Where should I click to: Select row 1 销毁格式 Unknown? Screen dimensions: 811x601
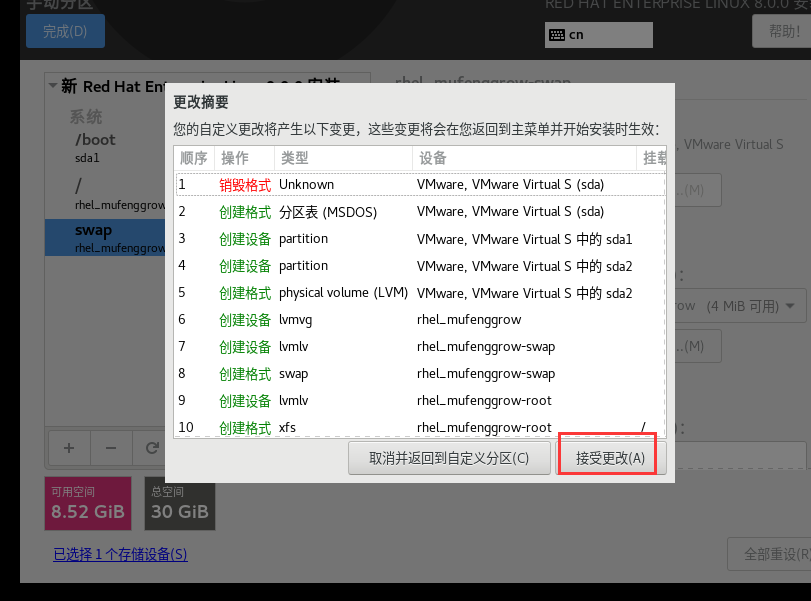[x=420, y=185]
